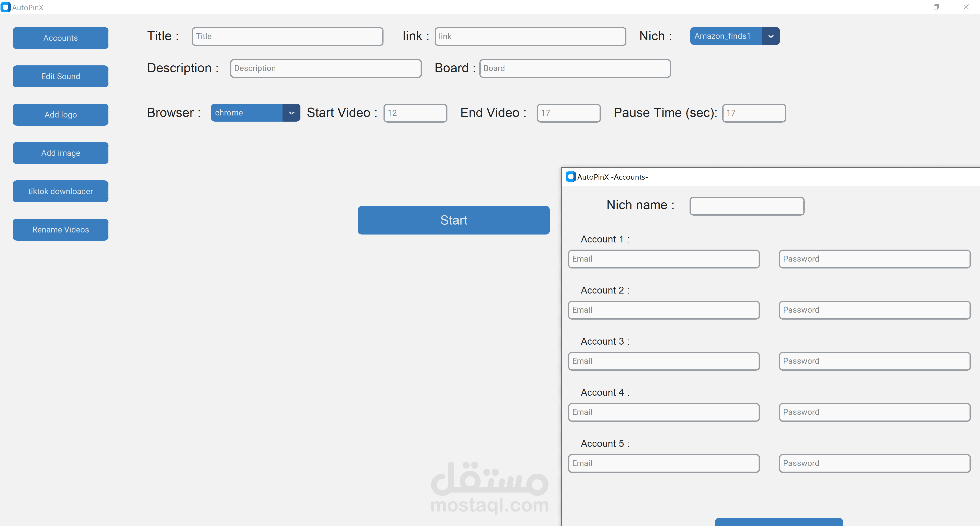Minimize the main AutoPinX window
This screenshot has width=980, height=526.
907,7
